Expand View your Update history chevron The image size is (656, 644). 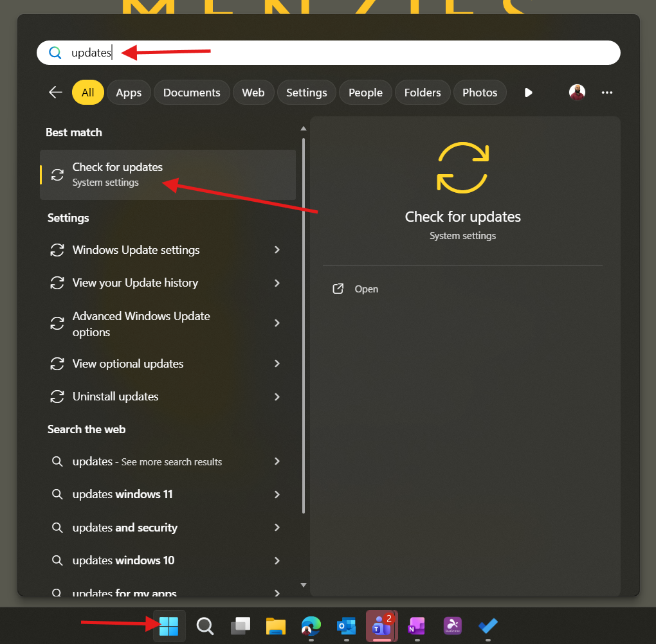(277, 283)
